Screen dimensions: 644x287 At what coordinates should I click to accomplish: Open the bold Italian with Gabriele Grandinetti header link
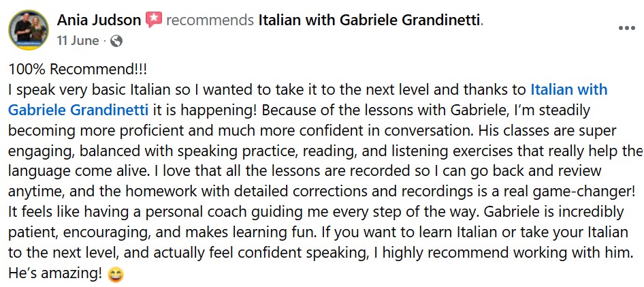click(x=369, y=20)
